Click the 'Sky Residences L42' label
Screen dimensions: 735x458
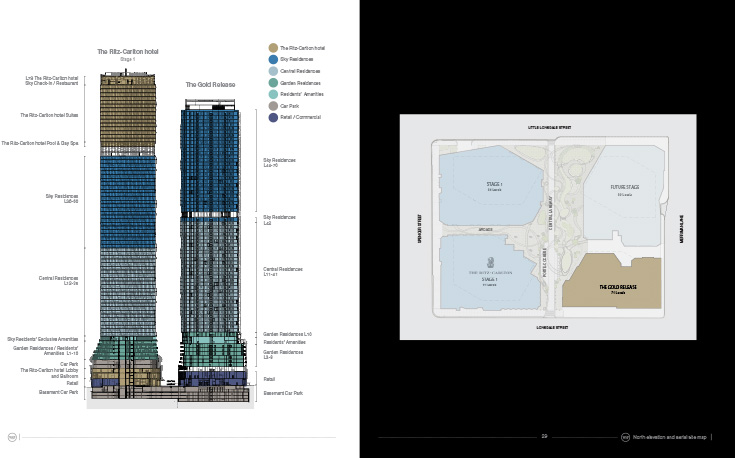[279, 220]
